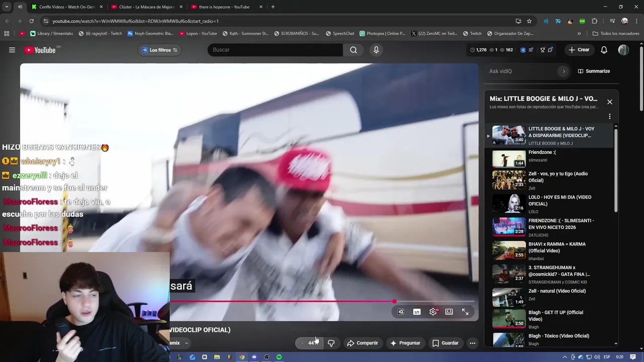Open the YouTube hamburger guide menu
This screenshot has height=362, width=644.
pyautogui.click(x=12, y=50)
